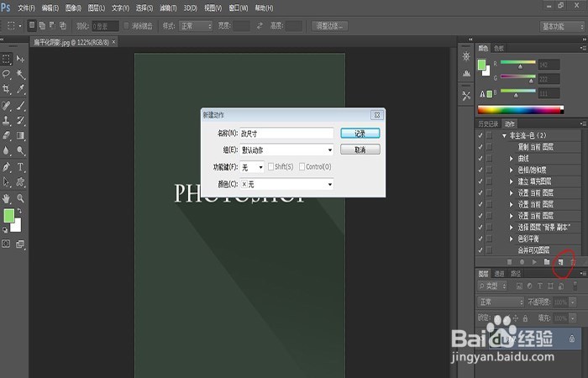Select the Zoom tool in toolbox
The image size is (588, 378).
point(20,198)
